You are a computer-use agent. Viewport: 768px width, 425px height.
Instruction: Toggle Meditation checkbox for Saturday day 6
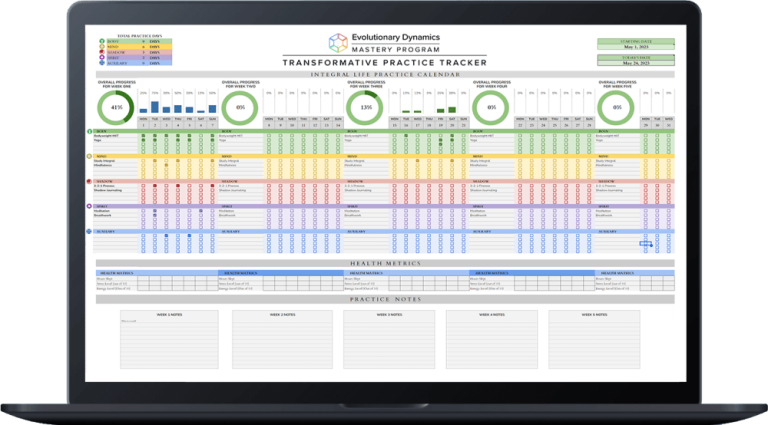[201, 211]
